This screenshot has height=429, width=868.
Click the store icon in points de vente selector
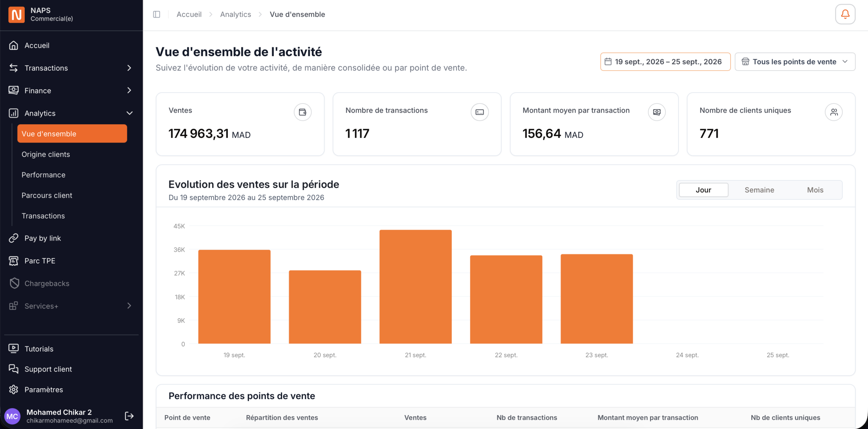745,62
